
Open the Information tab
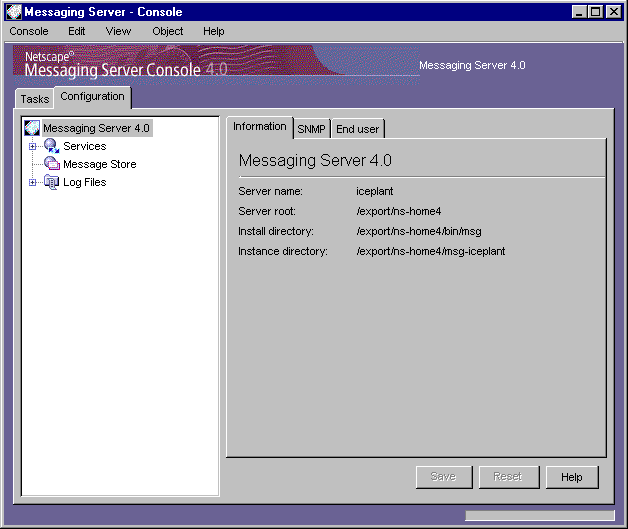(x=260, y=127)
